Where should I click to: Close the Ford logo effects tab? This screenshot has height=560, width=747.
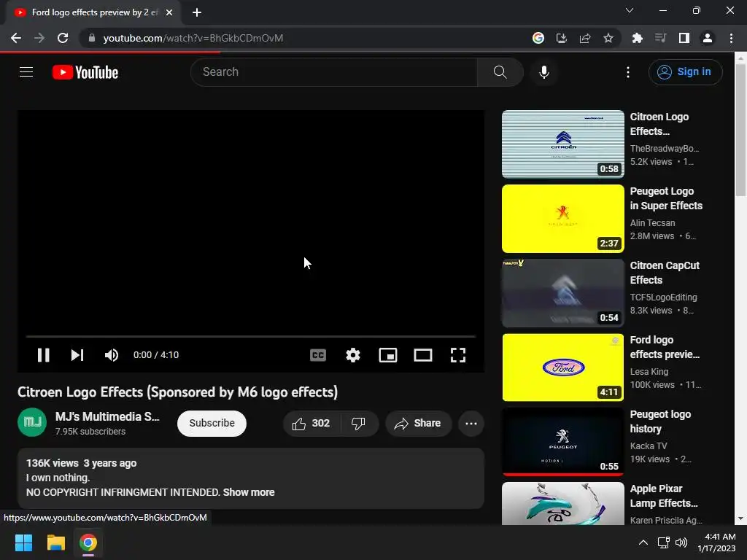tap(169, 12)
